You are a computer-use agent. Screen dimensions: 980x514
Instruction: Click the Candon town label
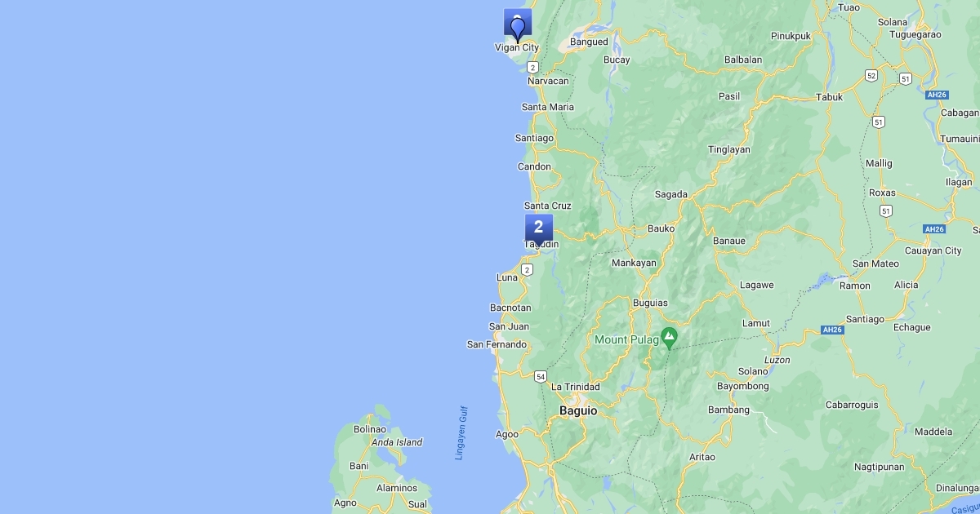(534, 166)
